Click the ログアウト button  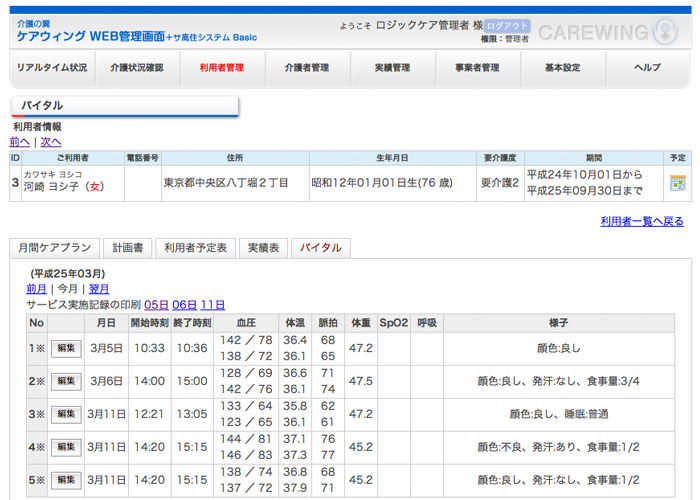pyautogui.click(x=507, y=25)
